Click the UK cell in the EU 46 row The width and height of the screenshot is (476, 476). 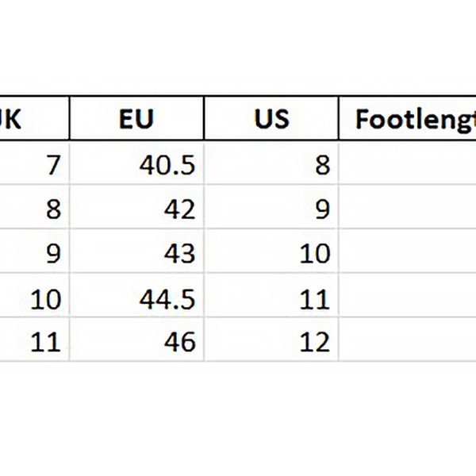point(35,341)
